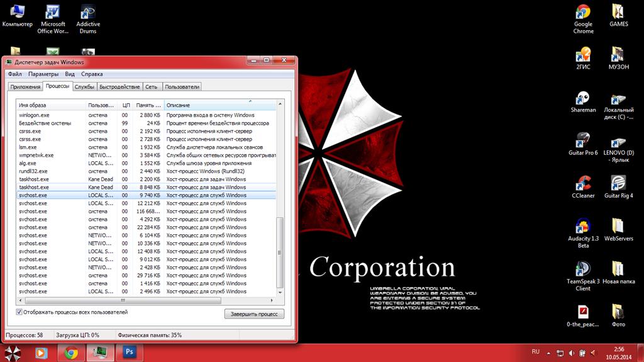
Task: Switch to the Быстродействие tab
Action: [119, 87]
